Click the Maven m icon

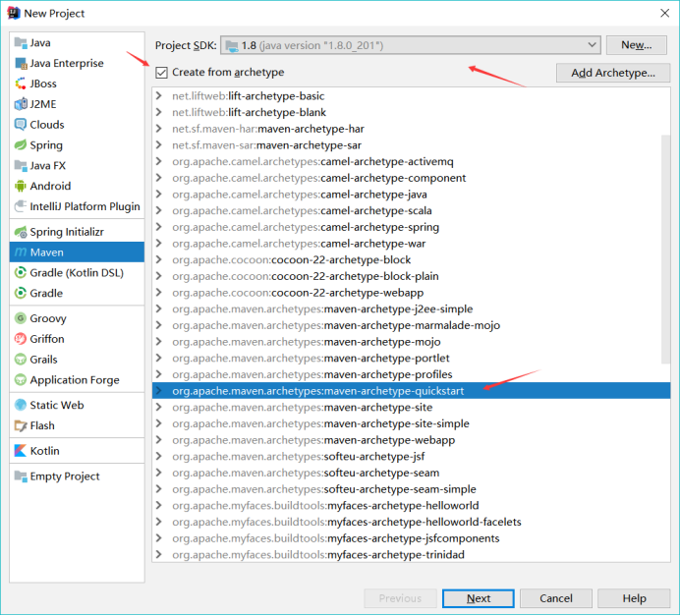point(21,252)
